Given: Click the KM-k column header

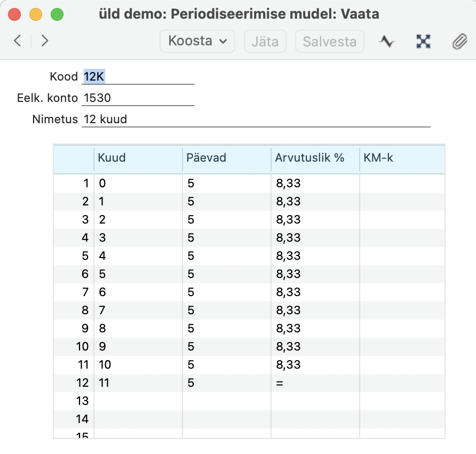Looking at the screenshot, I should 401,158.
